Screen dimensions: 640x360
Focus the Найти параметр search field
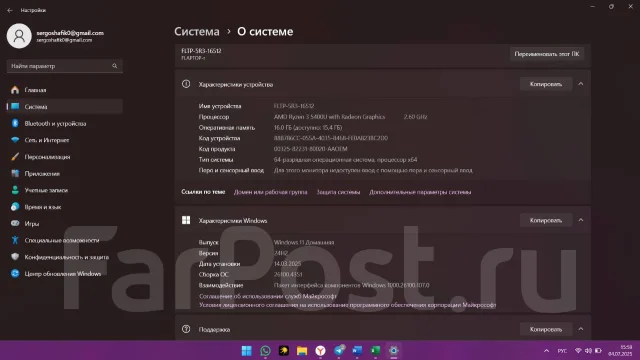[x=64, y=66]
